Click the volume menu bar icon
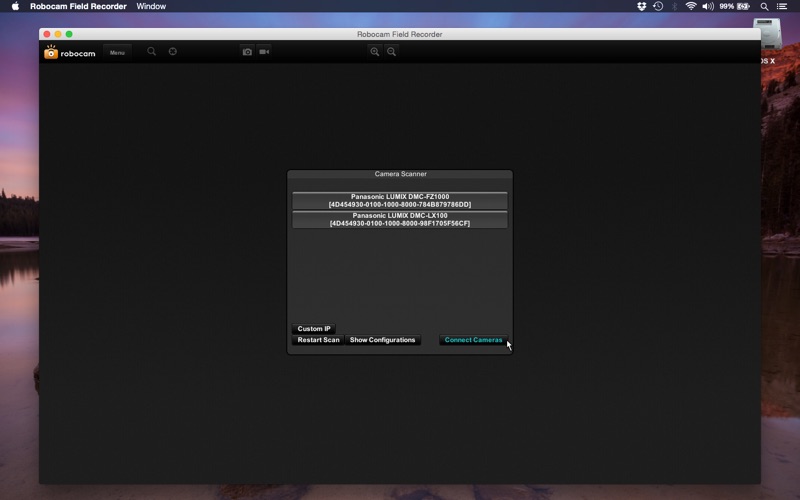This screenshot has width=800, height=500. (x=708, y=6)
